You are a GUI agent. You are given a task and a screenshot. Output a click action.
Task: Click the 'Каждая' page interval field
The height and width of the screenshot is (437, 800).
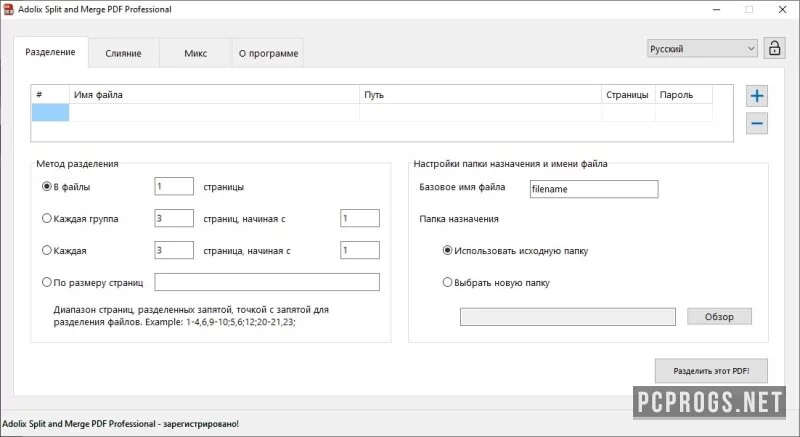point(174,250)
